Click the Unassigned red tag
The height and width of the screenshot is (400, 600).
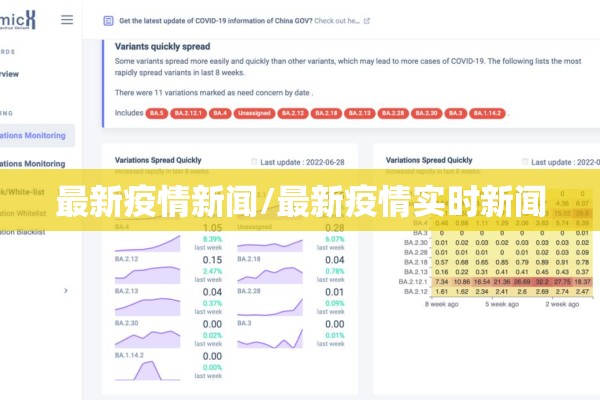(x=254, y=113)
